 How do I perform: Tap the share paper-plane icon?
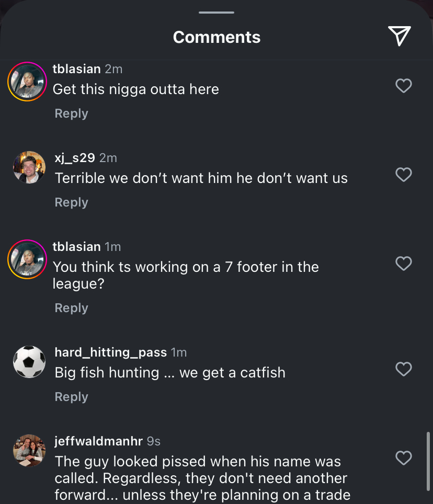(x=400, y=36)
